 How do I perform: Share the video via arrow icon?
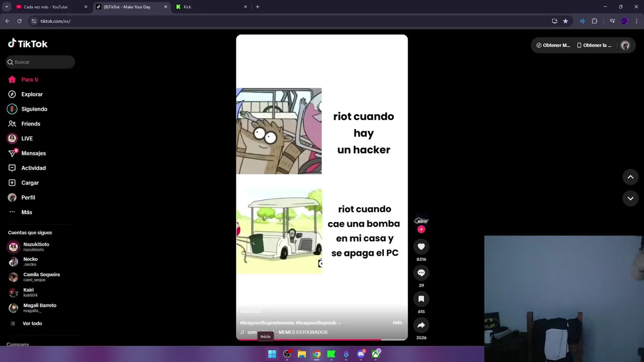coord(421,325)
